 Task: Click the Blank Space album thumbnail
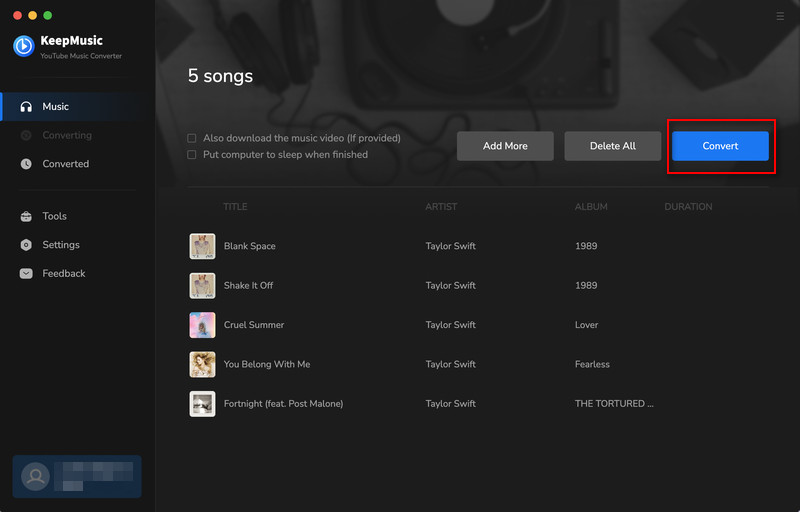click(x=203, y=246)
